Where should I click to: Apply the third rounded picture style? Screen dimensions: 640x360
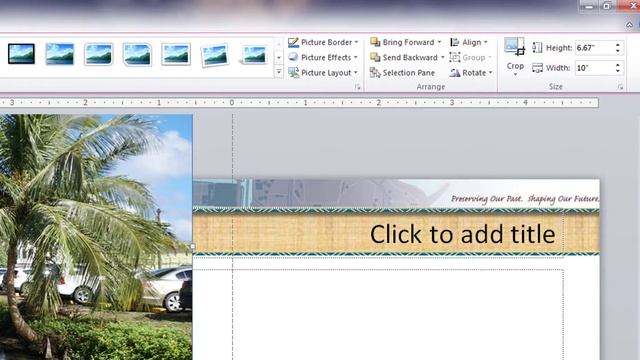pos(98,54)
